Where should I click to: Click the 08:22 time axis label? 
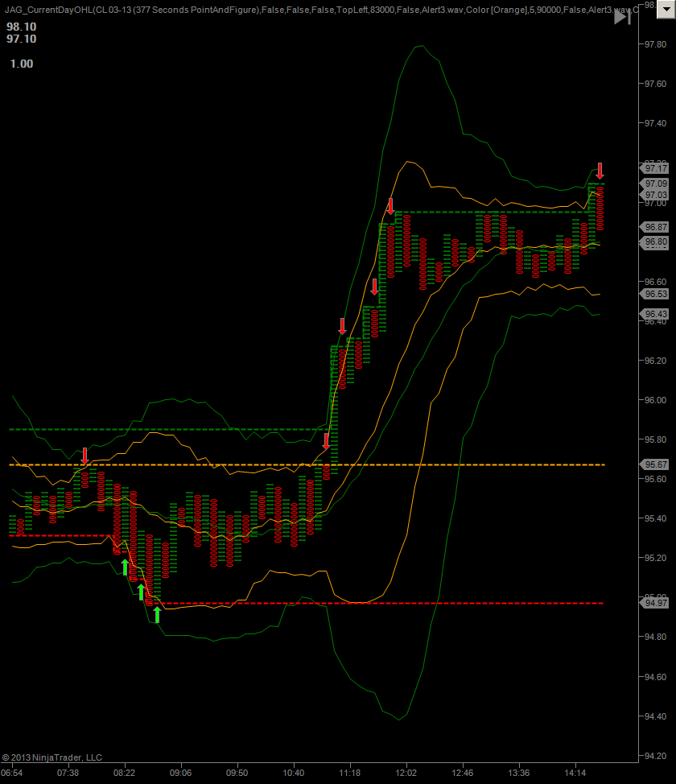[x=124, y=773]
